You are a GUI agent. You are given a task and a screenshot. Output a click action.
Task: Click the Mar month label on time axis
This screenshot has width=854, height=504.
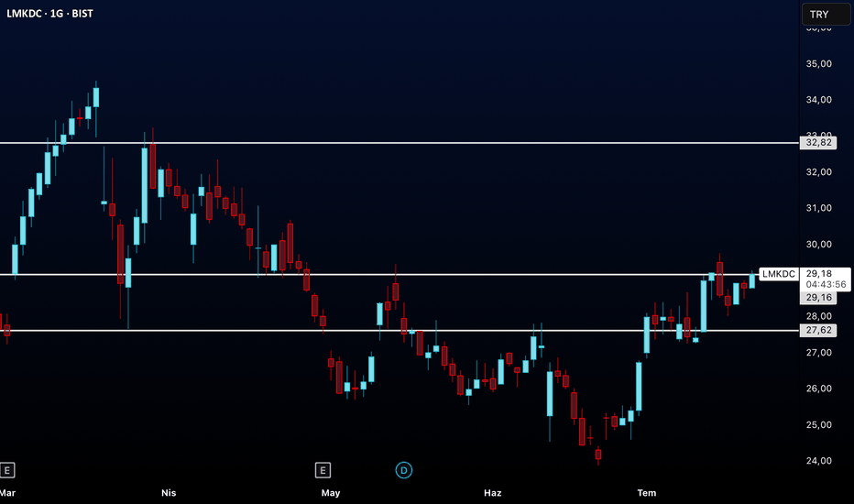coord(7,493)
